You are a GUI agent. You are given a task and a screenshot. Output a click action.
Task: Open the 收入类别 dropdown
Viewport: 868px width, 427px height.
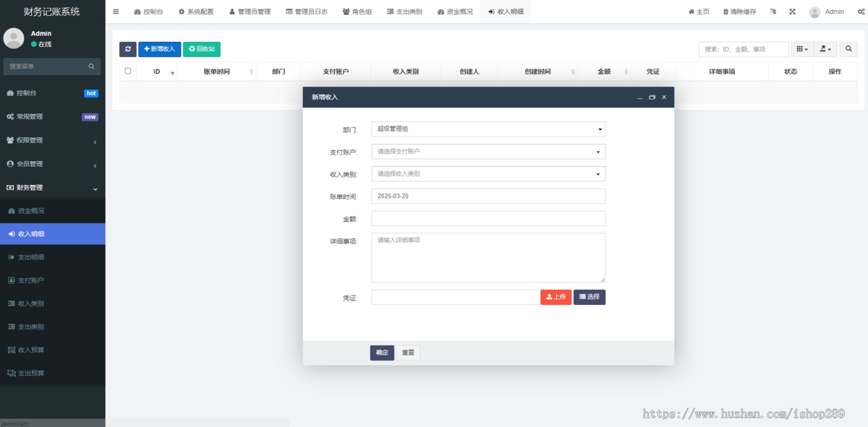(x=488, y=174)
